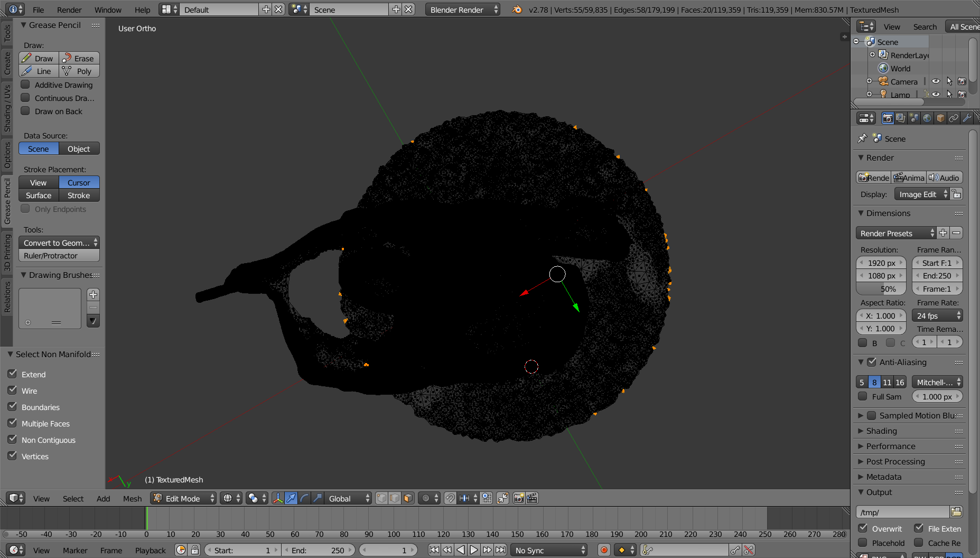Set stroke placement to Surface
The width and height of the screenshot is (980, 558).
39,195
